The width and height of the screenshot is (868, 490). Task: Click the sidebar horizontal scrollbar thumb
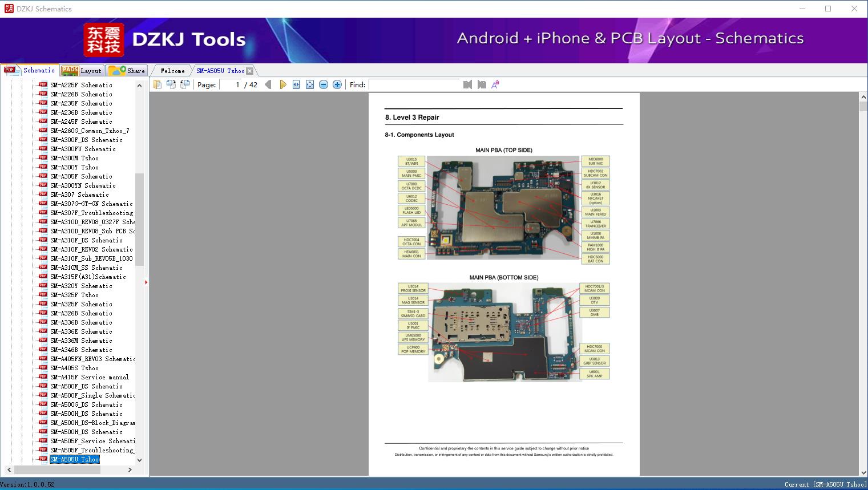point(57,469)
